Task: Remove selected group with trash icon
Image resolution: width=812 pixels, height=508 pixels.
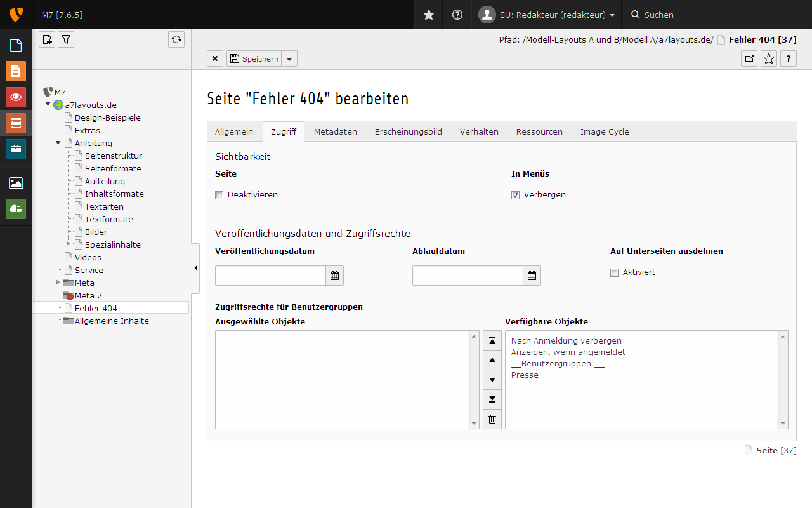Action: [492, 419]
